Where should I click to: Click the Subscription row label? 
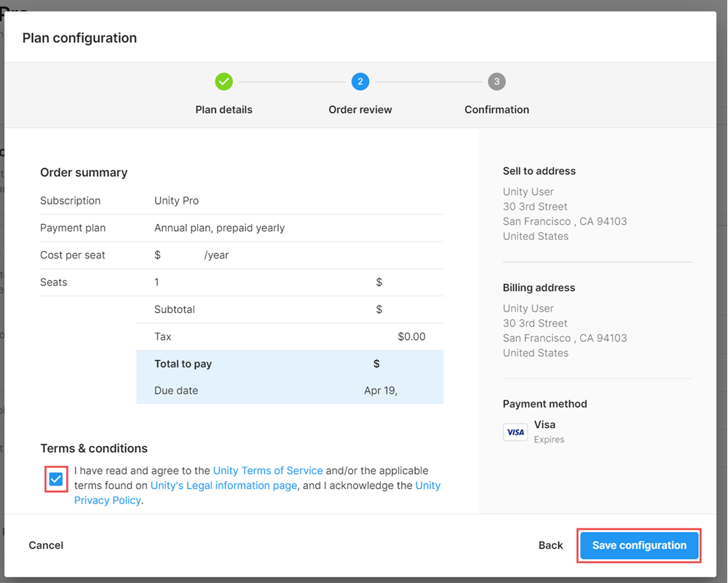(x=70, y=201)
